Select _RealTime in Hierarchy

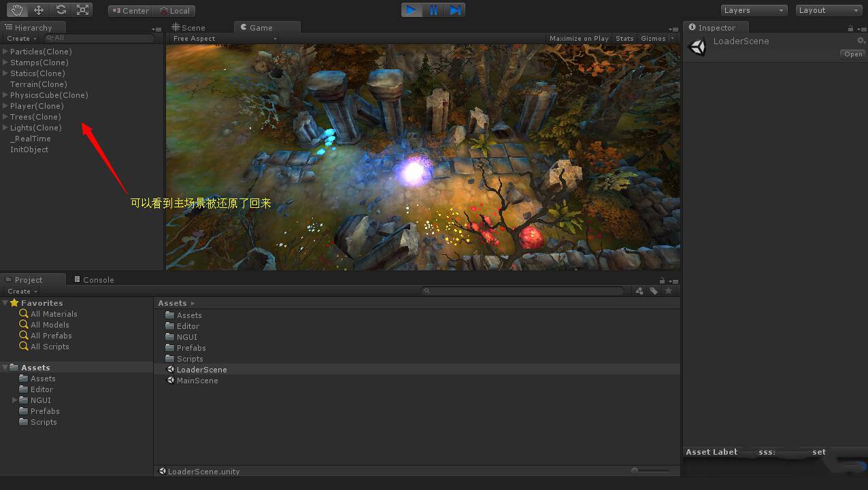pos(30,139)
